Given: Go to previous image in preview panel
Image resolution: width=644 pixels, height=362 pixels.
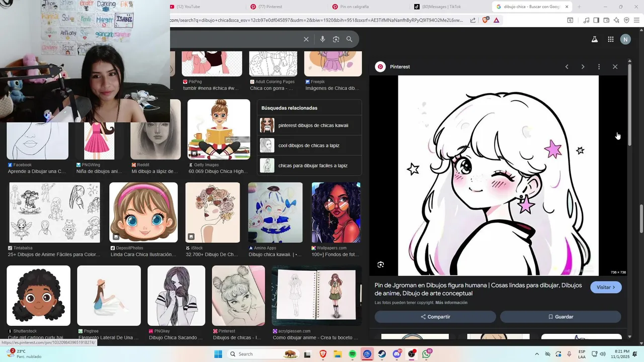Looking at the screenshot, I should [567, 67].
